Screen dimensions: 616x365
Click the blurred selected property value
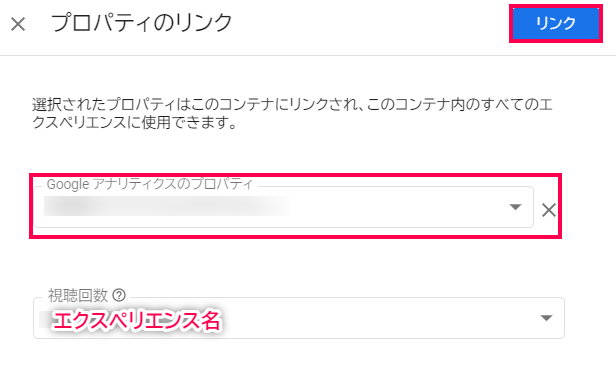[167, 207]
